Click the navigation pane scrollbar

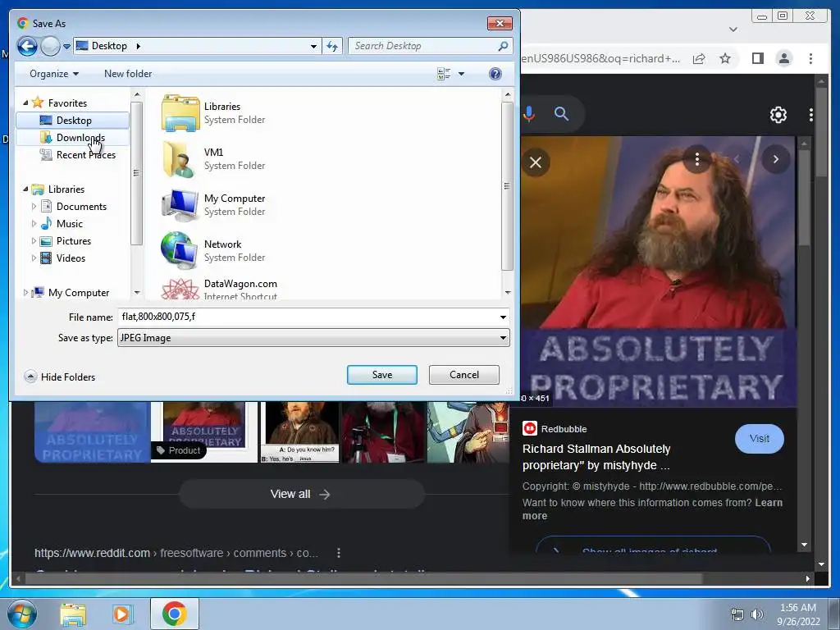[x=137, y=172]
